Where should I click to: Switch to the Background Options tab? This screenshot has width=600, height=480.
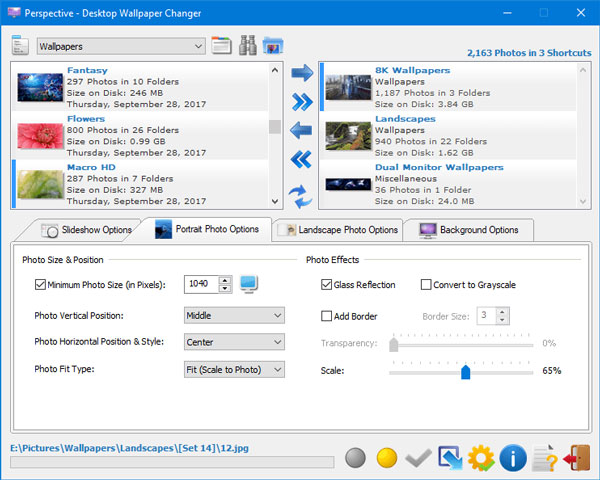tap(470, 230)
